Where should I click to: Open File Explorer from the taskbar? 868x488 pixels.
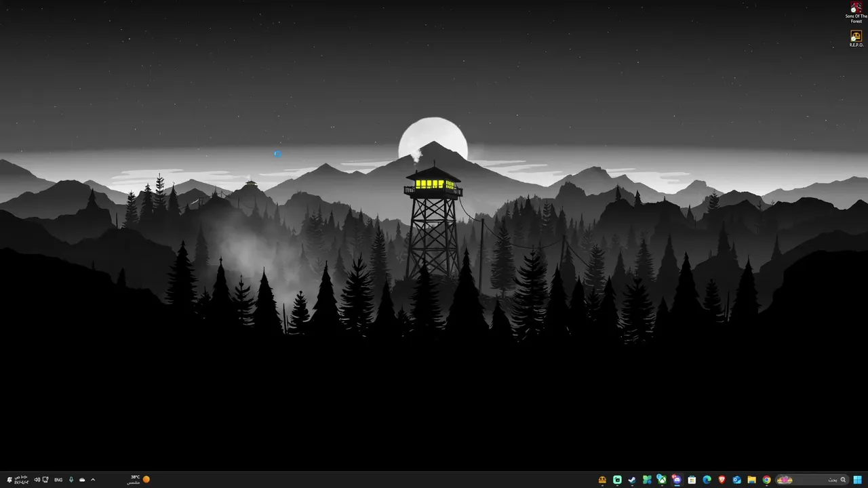(751, 480)
